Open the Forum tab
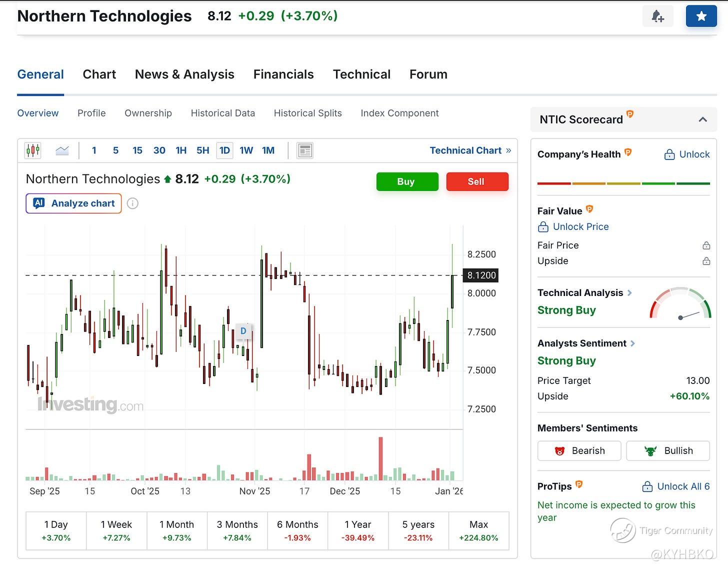 [428, 74]
